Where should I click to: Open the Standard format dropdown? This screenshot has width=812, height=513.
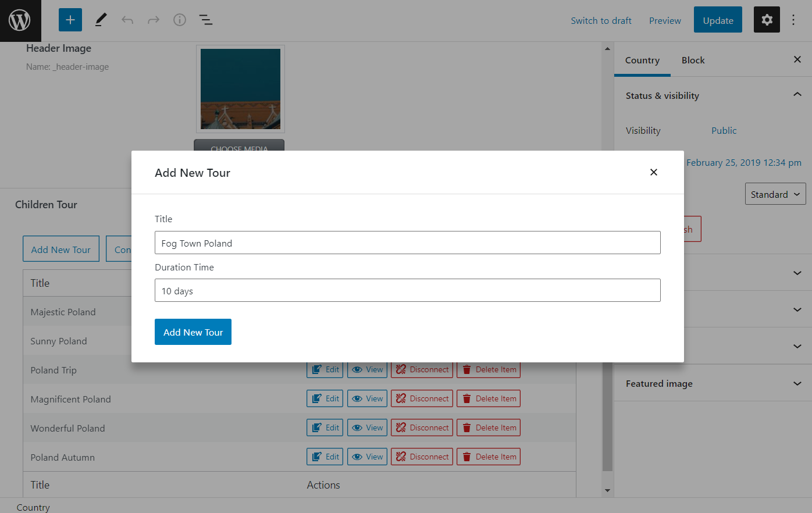(775, 194)
